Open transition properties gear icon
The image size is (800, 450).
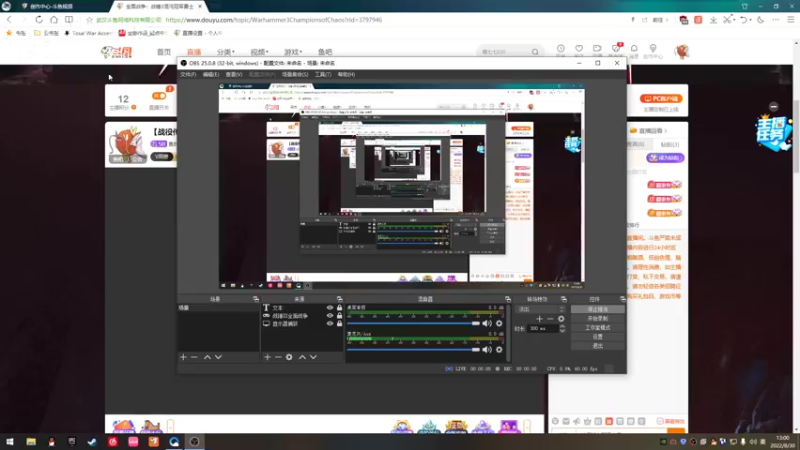pyautogui.click(x=561, y=319)
